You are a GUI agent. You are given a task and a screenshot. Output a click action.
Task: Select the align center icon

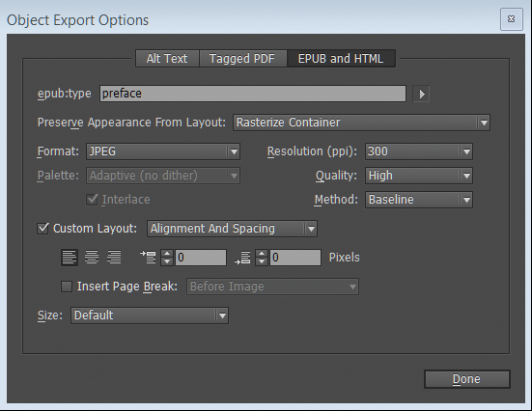92,257
